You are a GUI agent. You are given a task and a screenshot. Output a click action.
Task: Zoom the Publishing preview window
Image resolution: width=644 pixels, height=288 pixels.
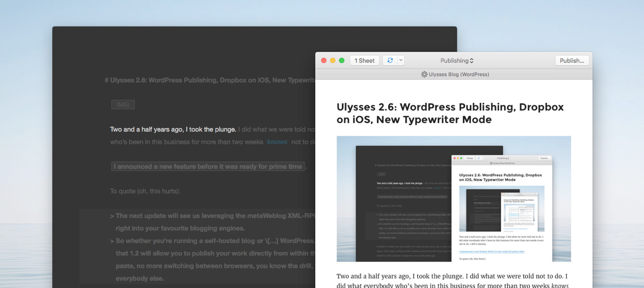pyautogui.click(x=342, y=60)
